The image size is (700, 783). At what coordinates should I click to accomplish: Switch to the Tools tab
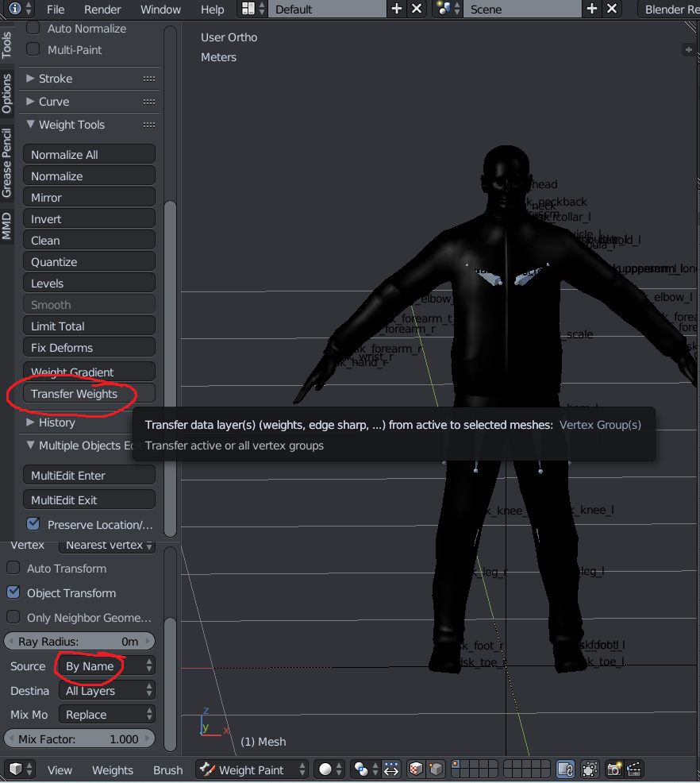pos(6,45)
